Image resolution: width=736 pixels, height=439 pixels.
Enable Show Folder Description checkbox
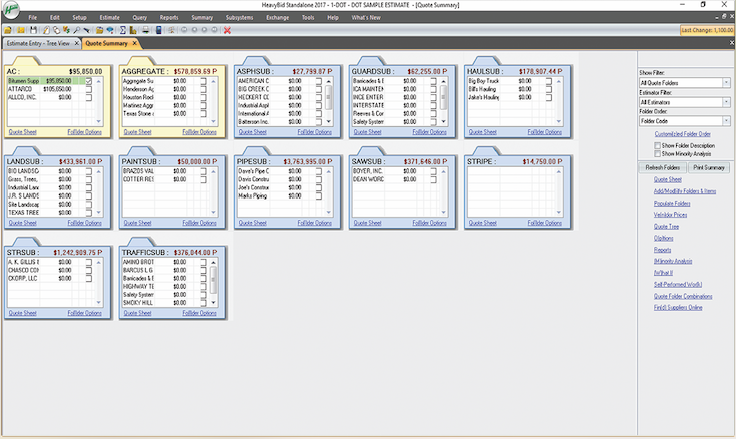[656, 145]
